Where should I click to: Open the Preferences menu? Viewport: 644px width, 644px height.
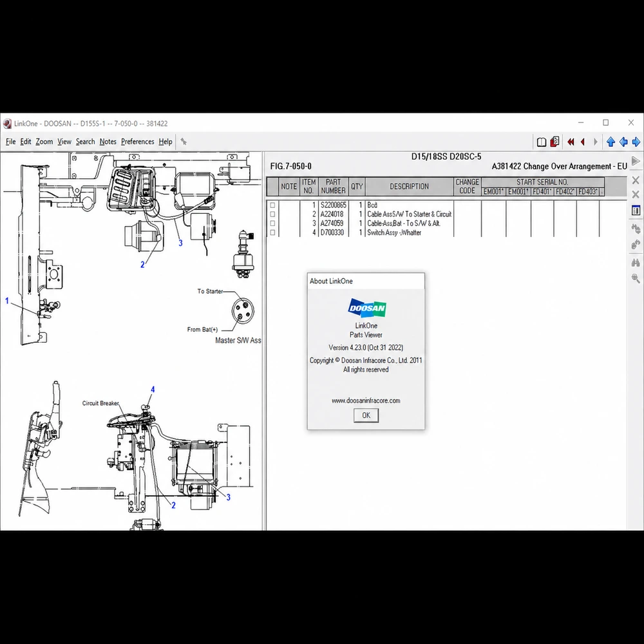point(138,142)
